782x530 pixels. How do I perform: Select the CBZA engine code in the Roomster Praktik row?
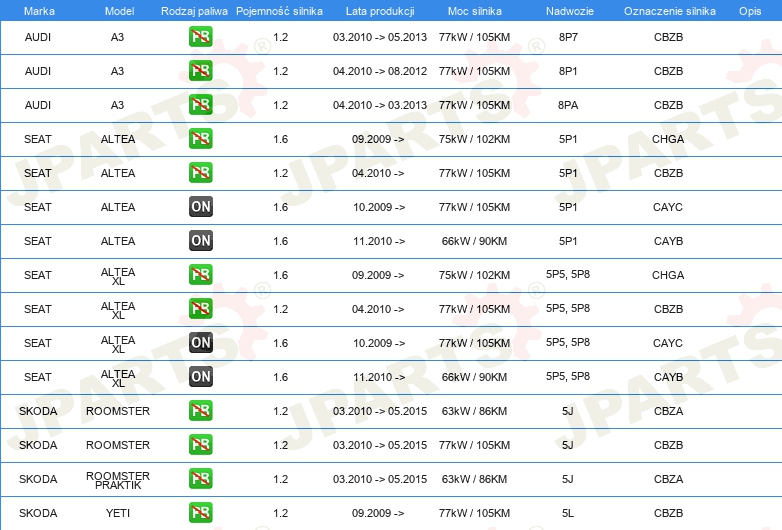click(668, 479)
